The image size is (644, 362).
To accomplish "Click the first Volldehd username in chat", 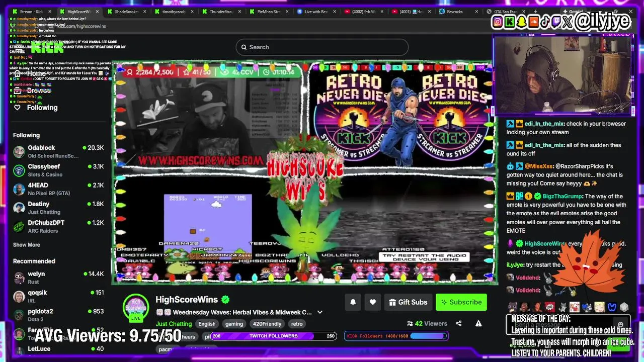I will click(528, 278).
